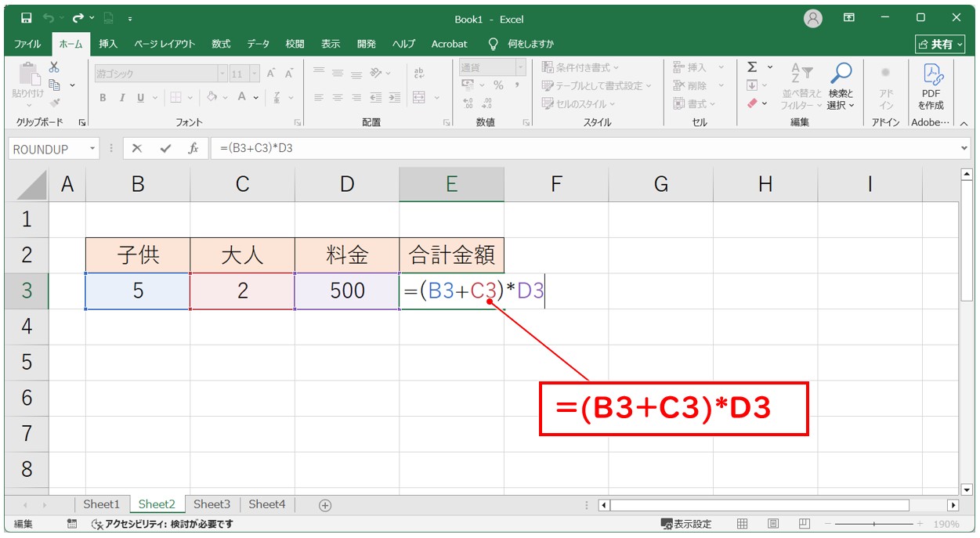Open 表示設定 in status bar
The image size is (980, 538).
[685, 524]
